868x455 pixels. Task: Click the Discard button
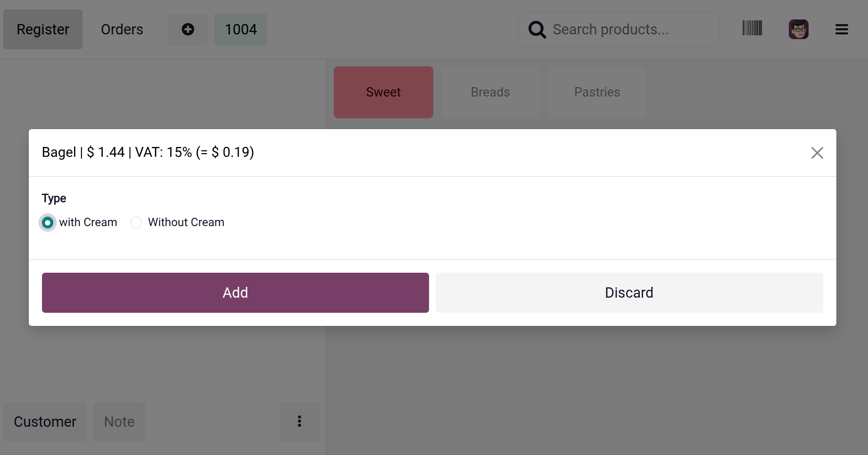(629, 292)
